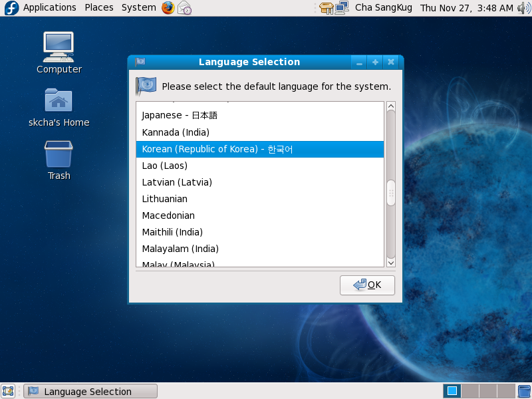The width and height of the screenshot is (532, 399).
Task: Select Lao (Laos) language
Action: tap(260, 166)
